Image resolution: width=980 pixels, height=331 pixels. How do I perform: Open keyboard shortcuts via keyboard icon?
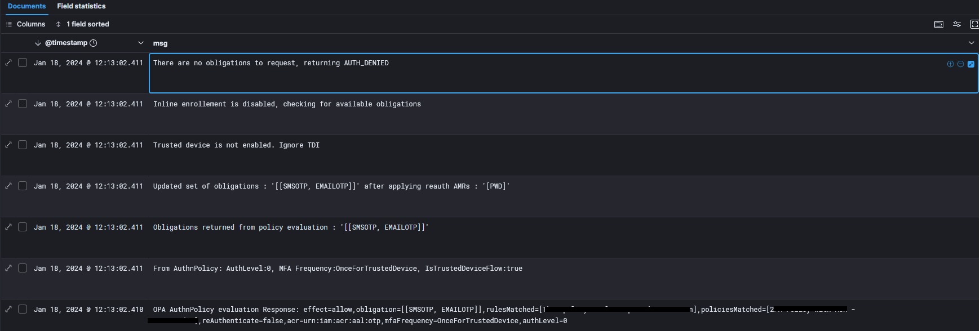pyautogui.click(x=939, y=24)
